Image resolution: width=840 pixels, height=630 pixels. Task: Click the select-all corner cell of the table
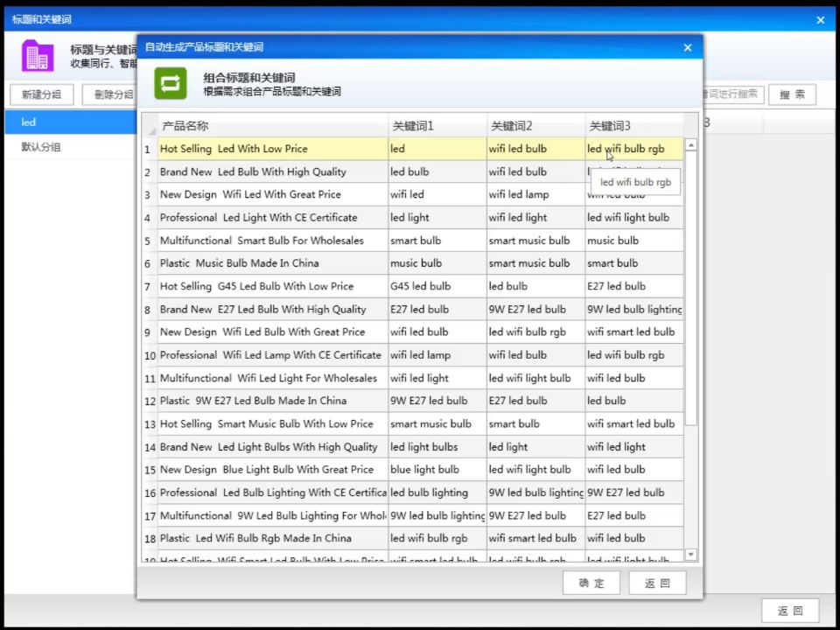[150, 126]
